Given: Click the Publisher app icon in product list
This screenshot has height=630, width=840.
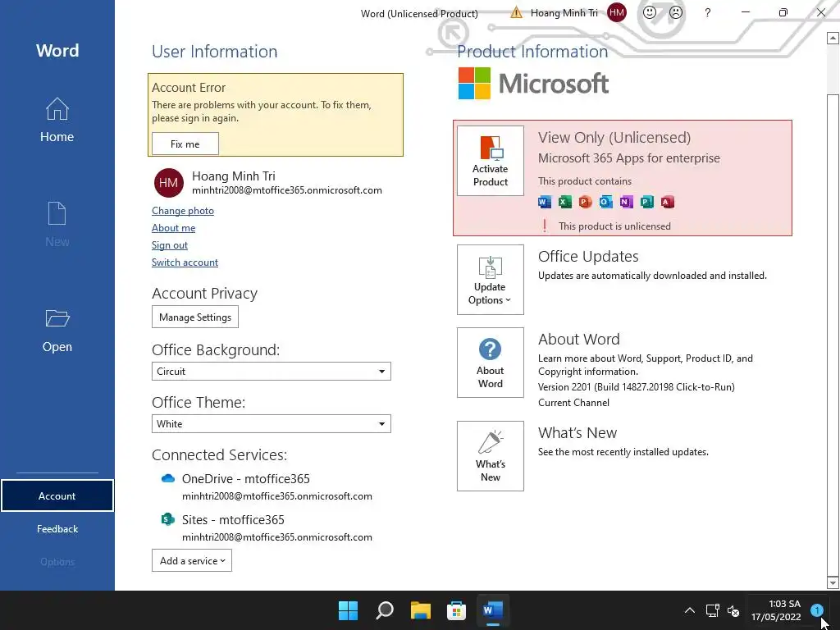Looking at the screenshot, I should 646,202.
